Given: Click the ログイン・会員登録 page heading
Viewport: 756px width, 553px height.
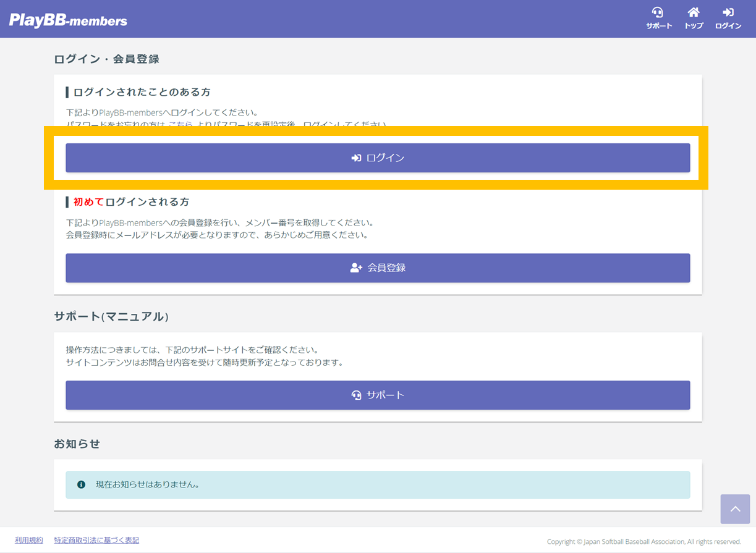Looking at the screenshot, I should coord(106,59).
